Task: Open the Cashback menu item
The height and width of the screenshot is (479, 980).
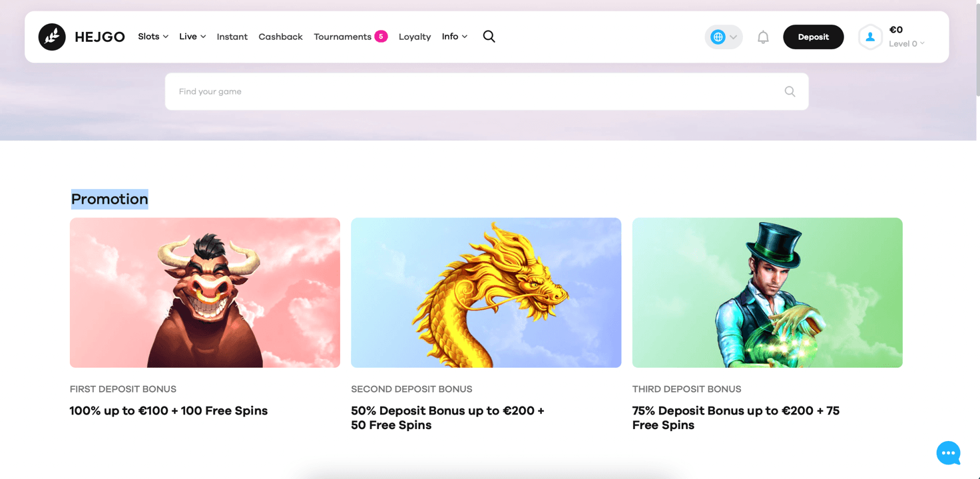Action: pos(280,37)
